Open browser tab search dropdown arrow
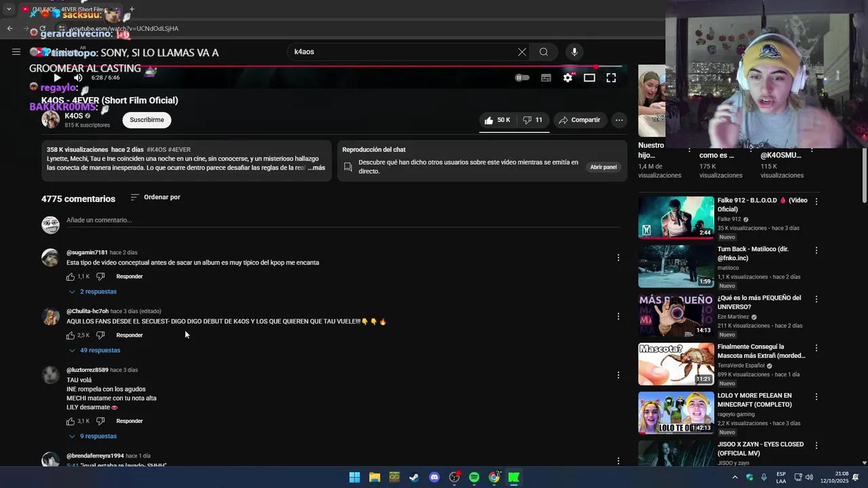 coord(8,9)
